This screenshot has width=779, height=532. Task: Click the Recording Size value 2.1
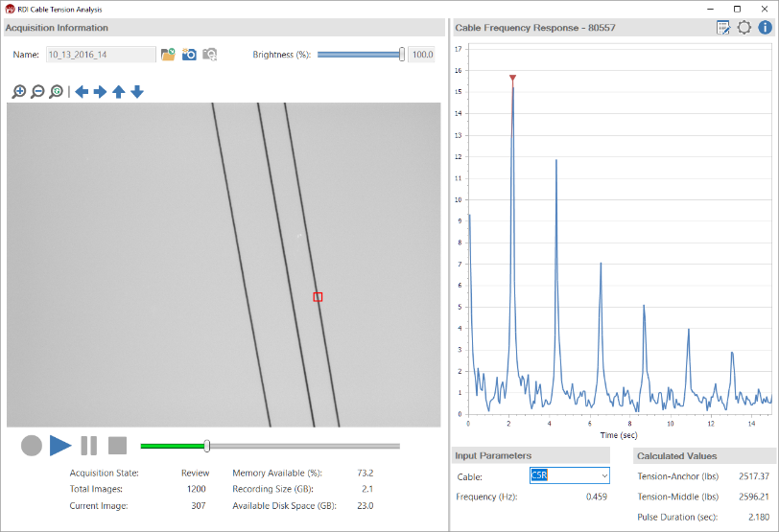click(x=367, y=489)
